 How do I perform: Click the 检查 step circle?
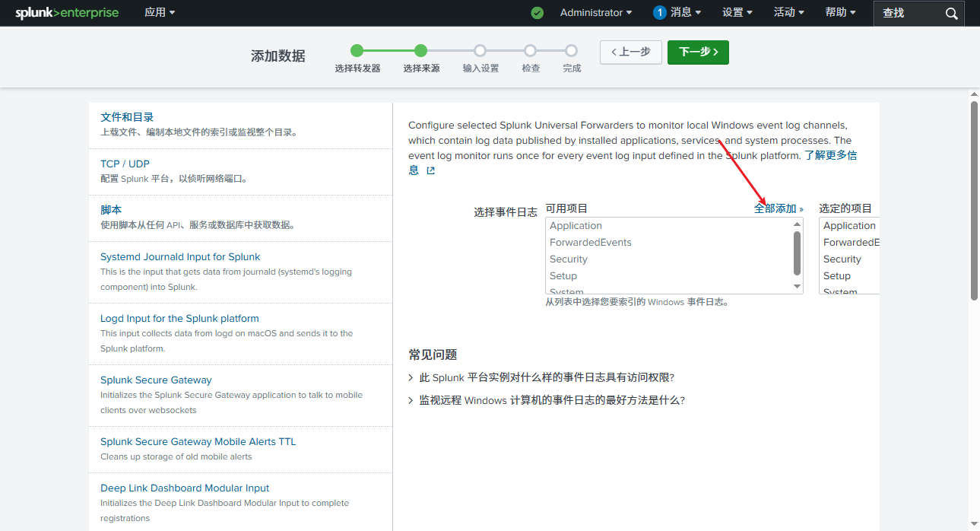pyautogui.click(x=530, y=51)
